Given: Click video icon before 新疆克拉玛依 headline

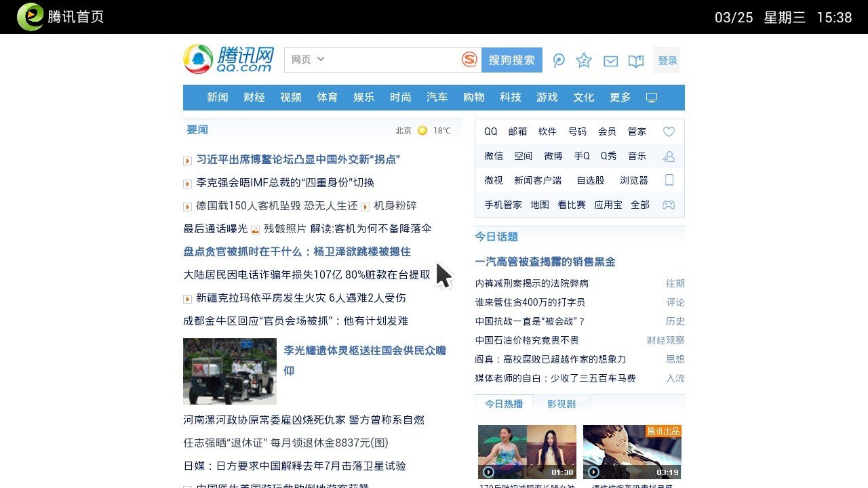Looking at the screenshot, I should [x=187, y=299].
